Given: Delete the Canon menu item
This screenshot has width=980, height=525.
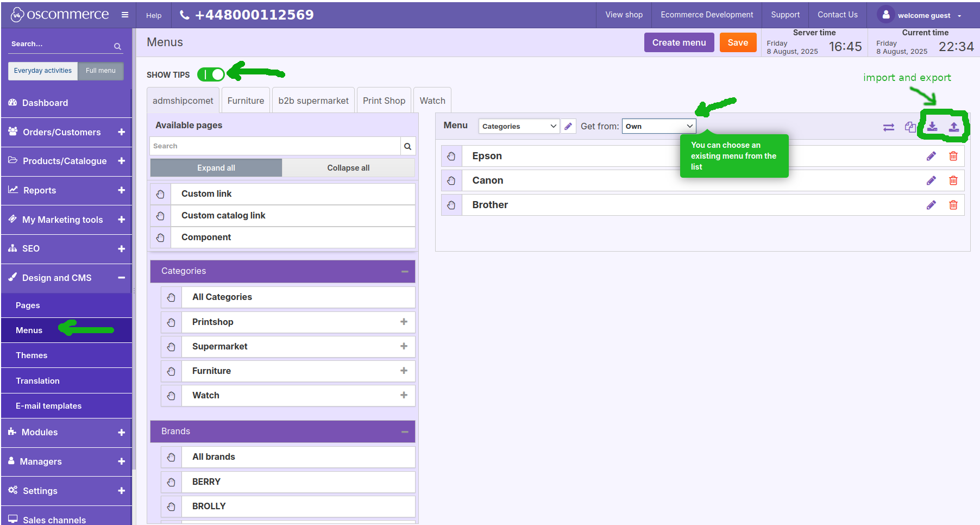Looking at the screenshot, I should click(953, 180).
